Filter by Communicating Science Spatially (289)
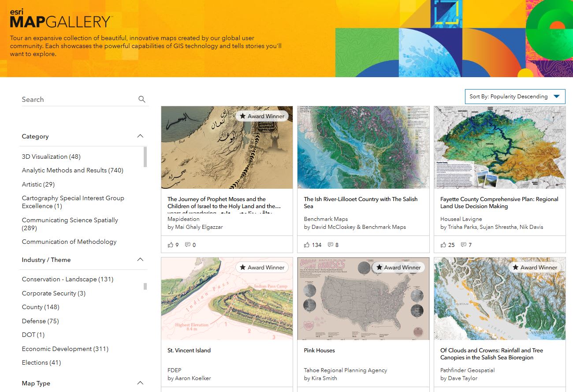 [70, 224]
